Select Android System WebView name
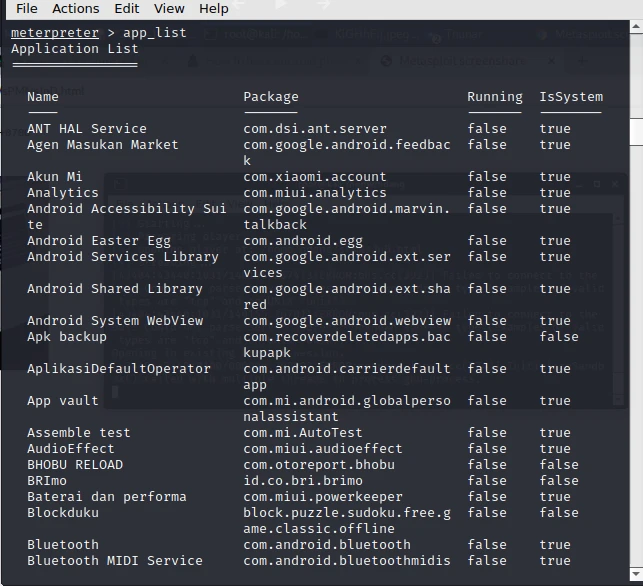643x586 pixels. (x=115, y=321)
